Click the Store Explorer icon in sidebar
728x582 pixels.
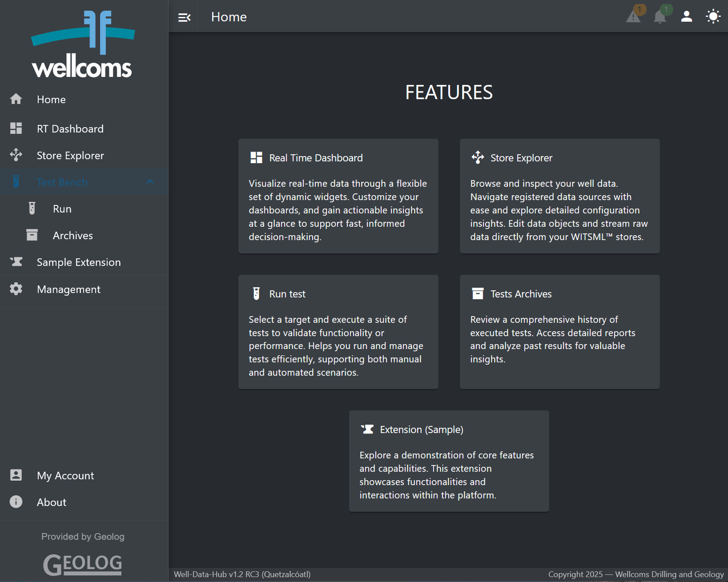16,155
